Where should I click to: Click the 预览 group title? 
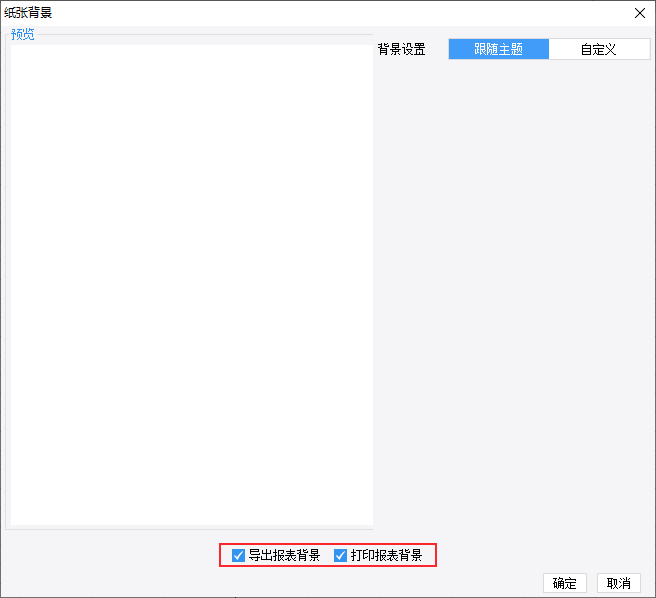[x=23, y=34]
